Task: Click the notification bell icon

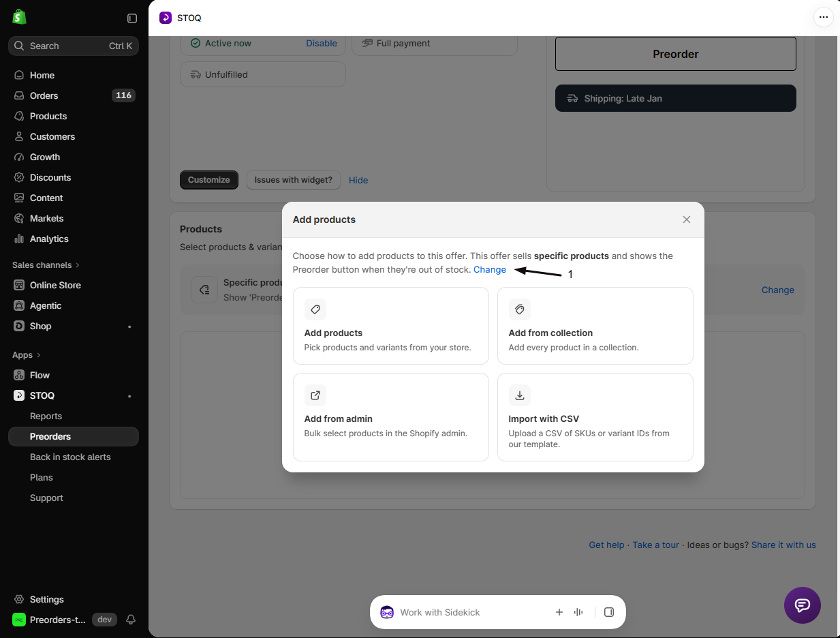Action: coord(131,620)
